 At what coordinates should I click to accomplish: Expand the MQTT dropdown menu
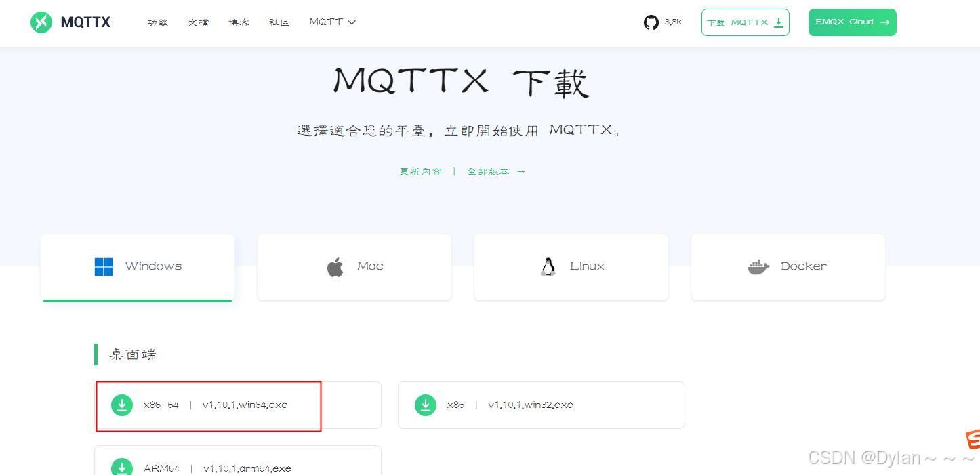click(x=333, y=22)
